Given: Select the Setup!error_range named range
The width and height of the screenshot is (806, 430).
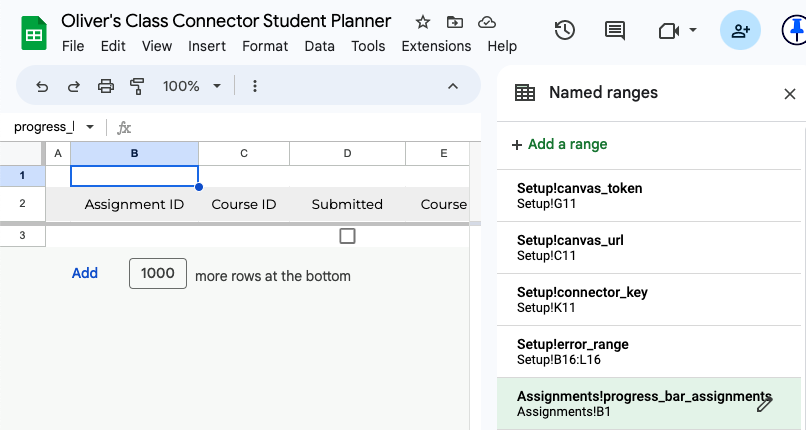Looking at the screenshot, I should point(649,351).
